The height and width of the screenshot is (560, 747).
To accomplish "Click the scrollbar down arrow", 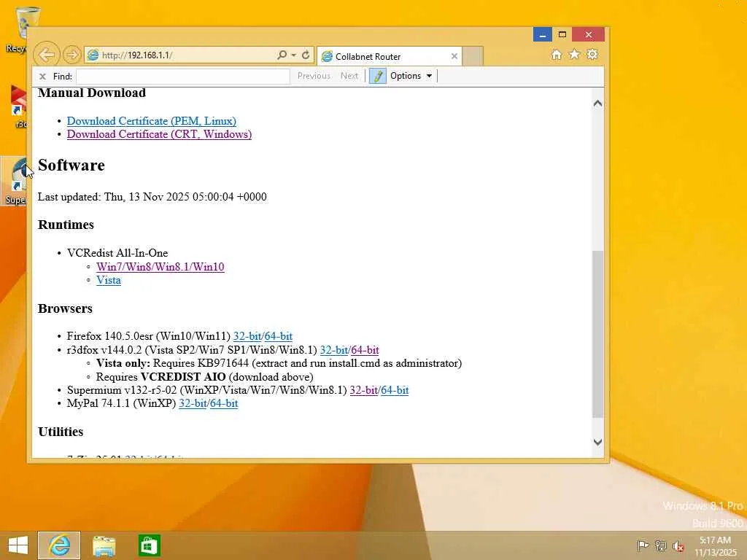I will (597, 442).
